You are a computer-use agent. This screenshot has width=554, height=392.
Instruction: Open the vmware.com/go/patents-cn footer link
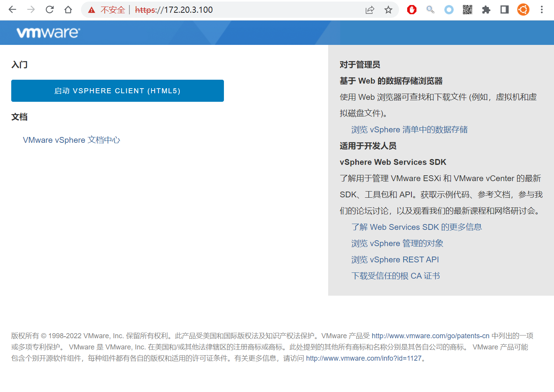tap(430, 336)
